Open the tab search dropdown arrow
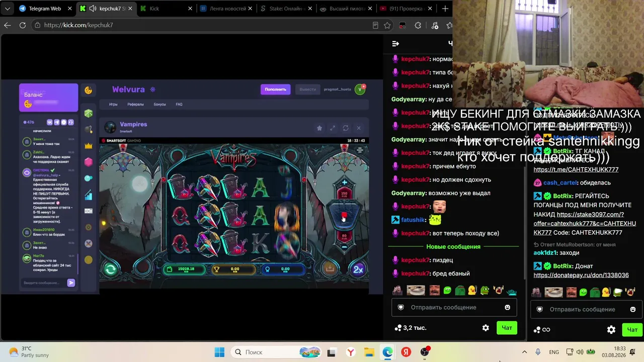This screenshot has height=362, width=644. [x=8, y=9]
